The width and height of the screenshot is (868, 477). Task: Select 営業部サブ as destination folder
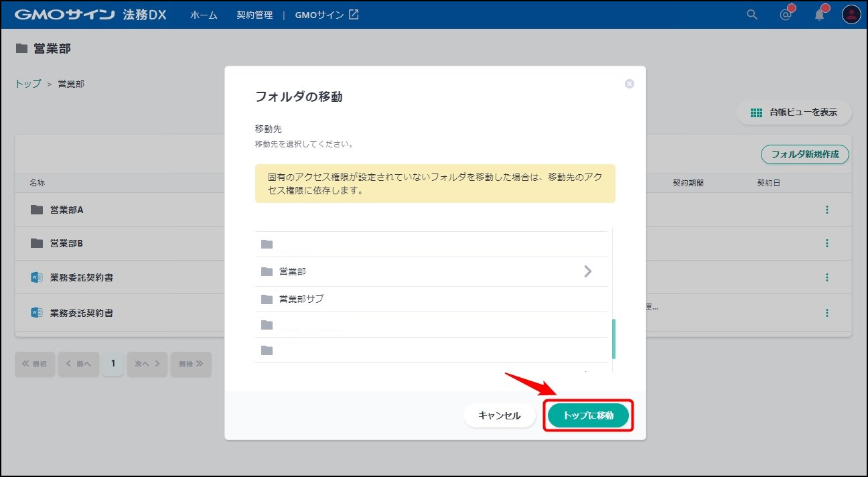301,299
